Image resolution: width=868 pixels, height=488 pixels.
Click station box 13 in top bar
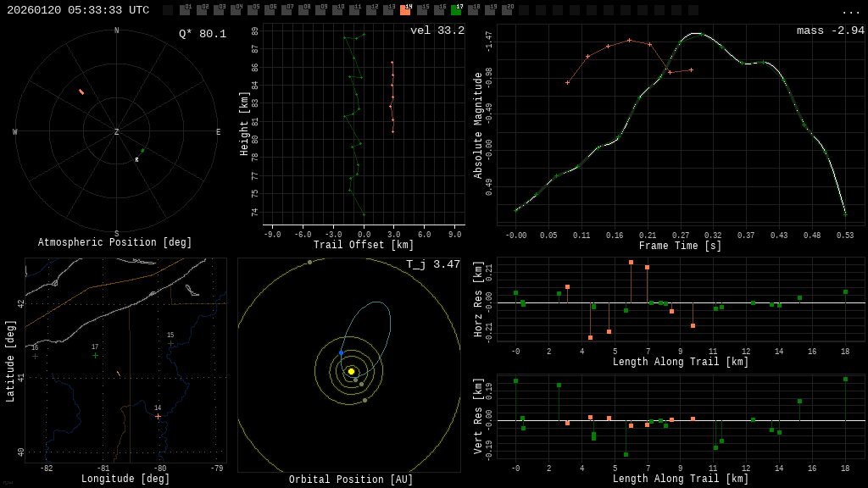tap(388, 10)
